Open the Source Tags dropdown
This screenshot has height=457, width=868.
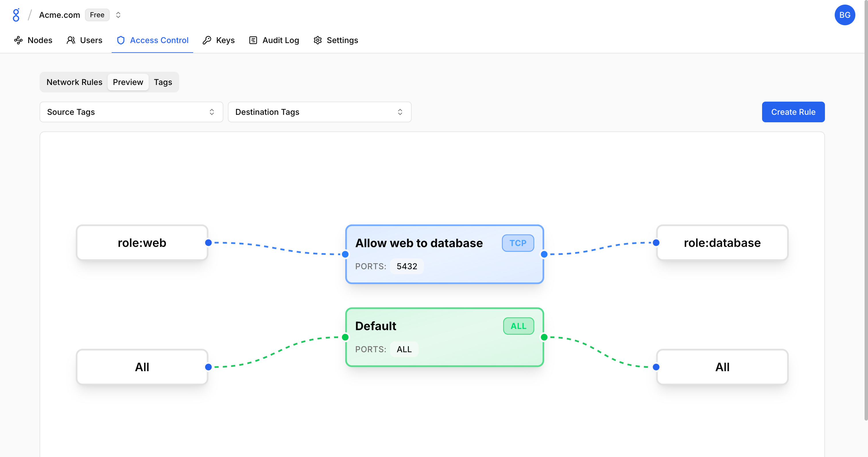[131, 112]
